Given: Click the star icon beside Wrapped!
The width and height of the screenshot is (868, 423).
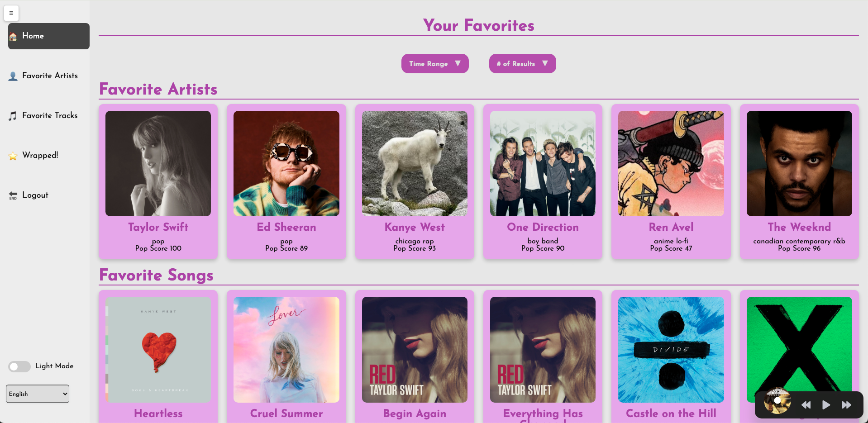Looking at the screenshot, I should (x=13, y=156).
